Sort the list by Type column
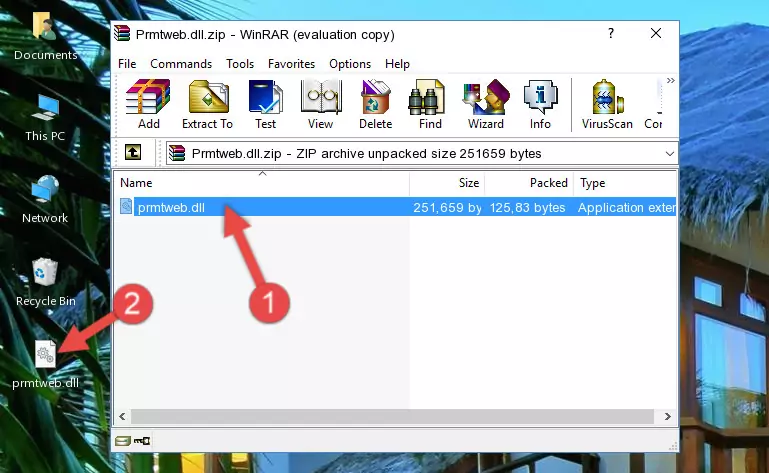 (x=625, y=183)
